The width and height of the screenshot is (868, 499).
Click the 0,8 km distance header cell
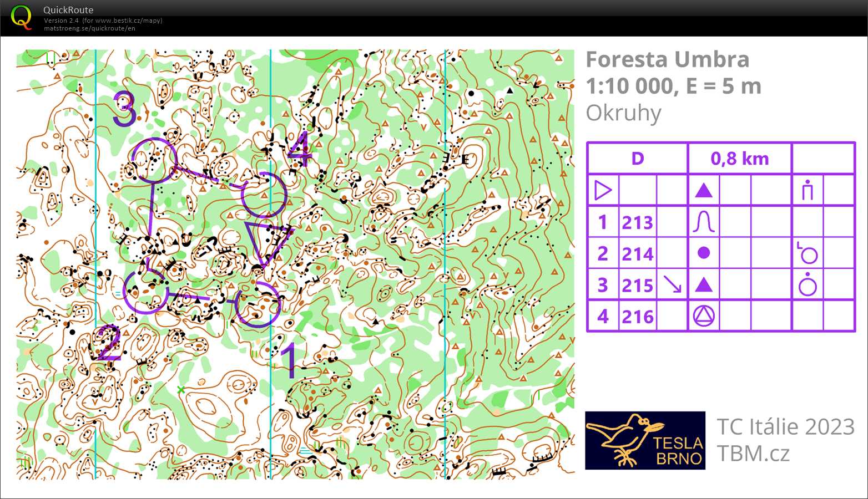click(x=740, y=159)
